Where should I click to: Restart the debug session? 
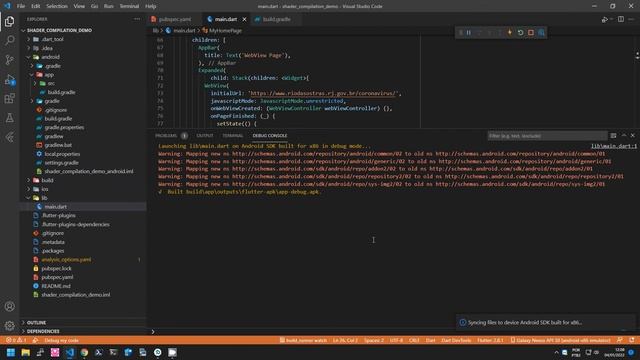(x=520, y=33)
